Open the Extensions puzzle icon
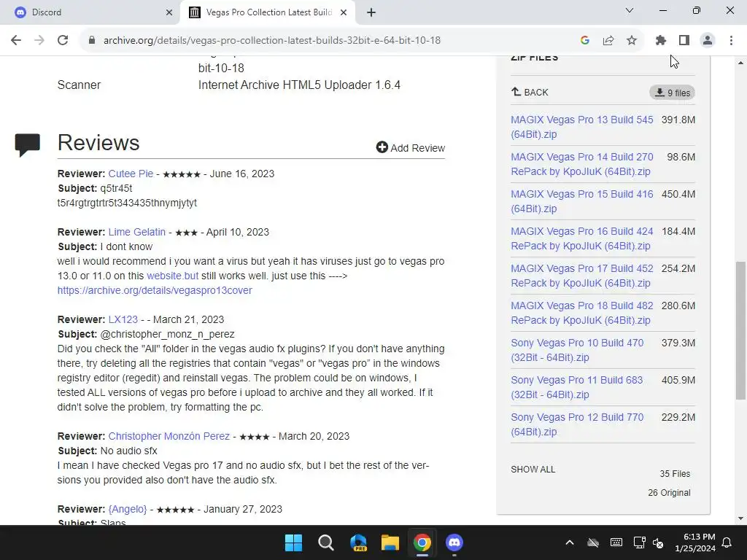 pyautogui.click(x=661, y=40)
